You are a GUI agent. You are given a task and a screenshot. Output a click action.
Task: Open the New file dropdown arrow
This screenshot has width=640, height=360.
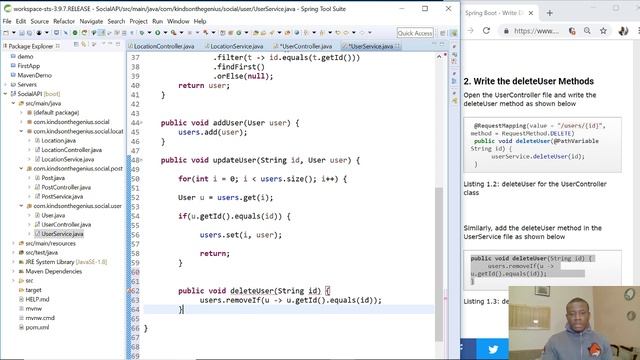tap(13, 33)
